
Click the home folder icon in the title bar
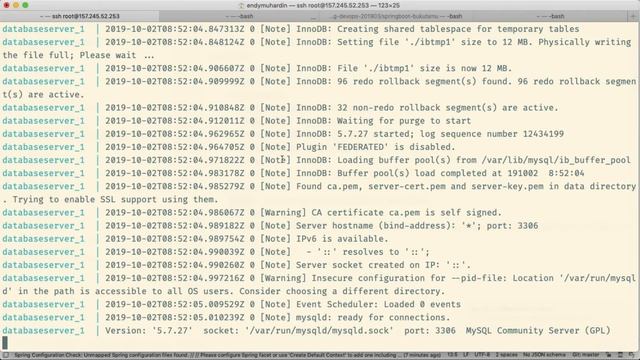point(241,5)
